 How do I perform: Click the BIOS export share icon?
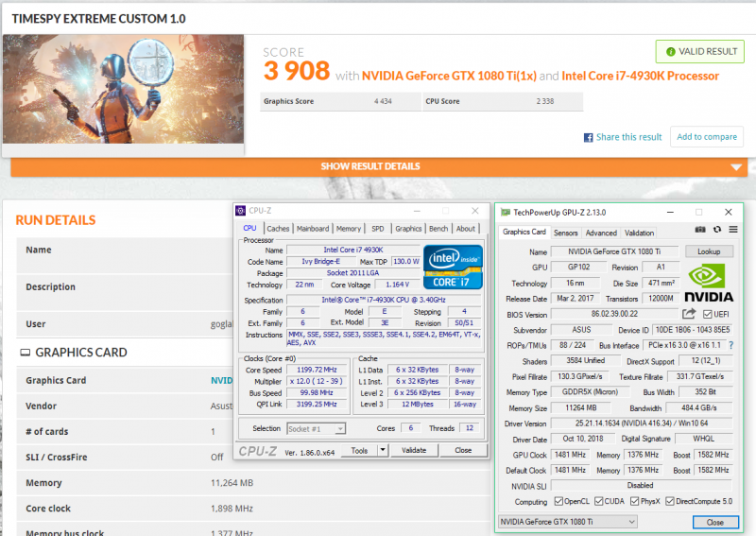coord(689,315)
